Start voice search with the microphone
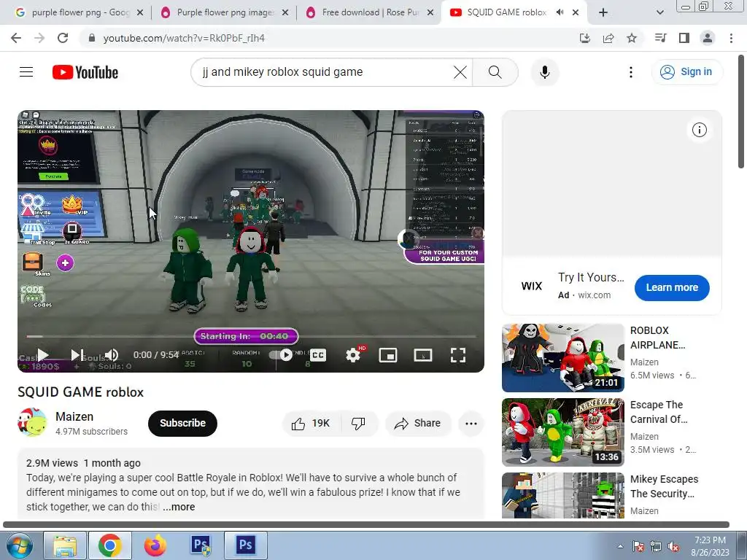The height and width of the screenshot is (560, 747). coord(544,72)
